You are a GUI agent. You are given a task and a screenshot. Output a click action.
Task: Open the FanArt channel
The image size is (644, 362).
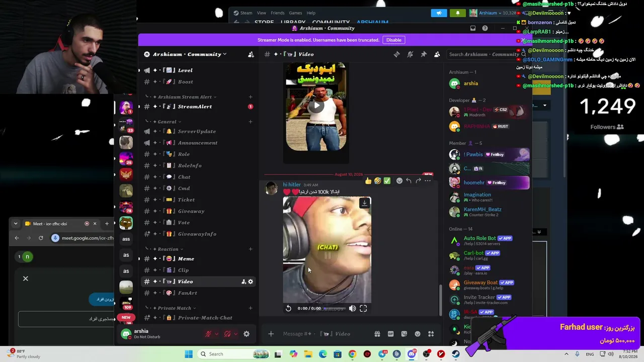tap(198, 293)
